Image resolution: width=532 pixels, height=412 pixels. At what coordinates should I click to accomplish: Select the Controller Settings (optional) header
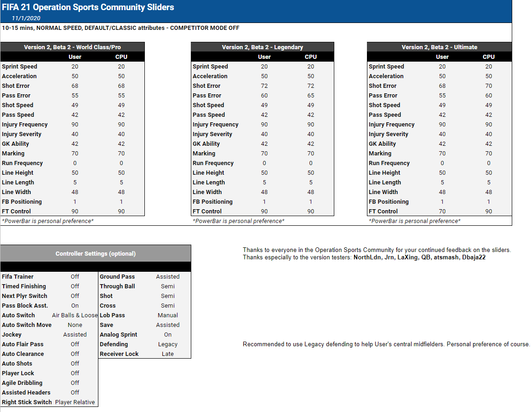(x=96, y=253)
